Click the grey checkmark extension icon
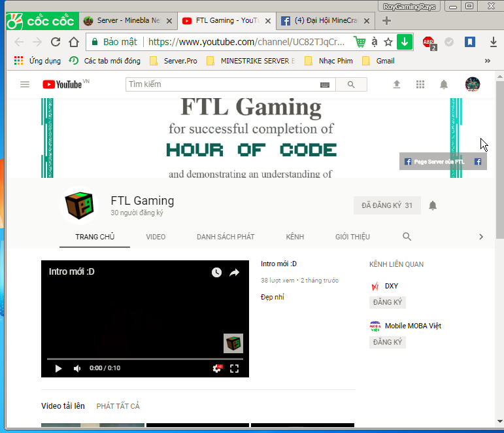 pos(449,42)
